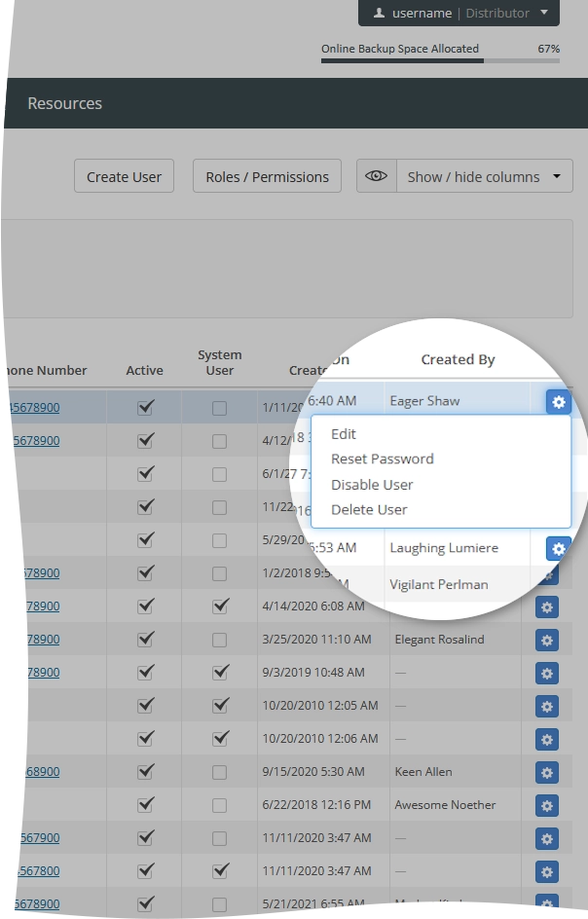Click phone link in 9/15/2020 5:30 AM row
The image size is (588, 919).
[x=43, y=772]
